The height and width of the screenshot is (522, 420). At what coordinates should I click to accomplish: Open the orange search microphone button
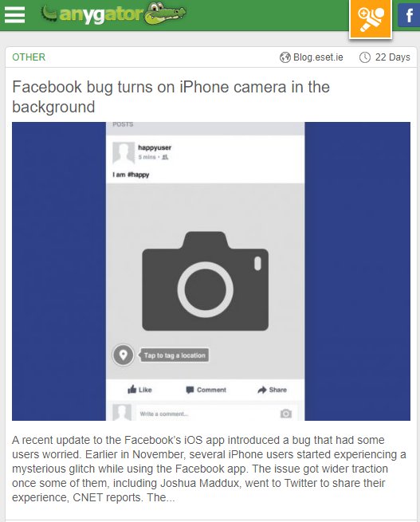371,18
